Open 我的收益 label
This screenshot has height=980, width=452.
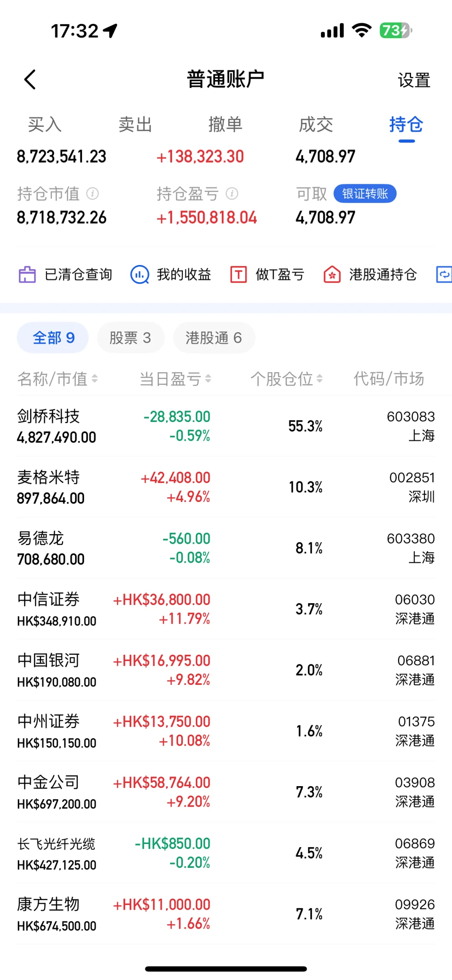(184, 275)
